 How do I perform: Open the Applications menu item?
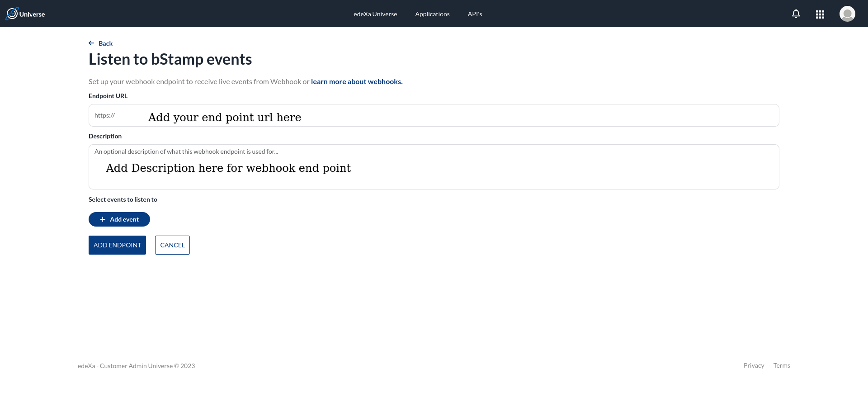pos(432,14)
